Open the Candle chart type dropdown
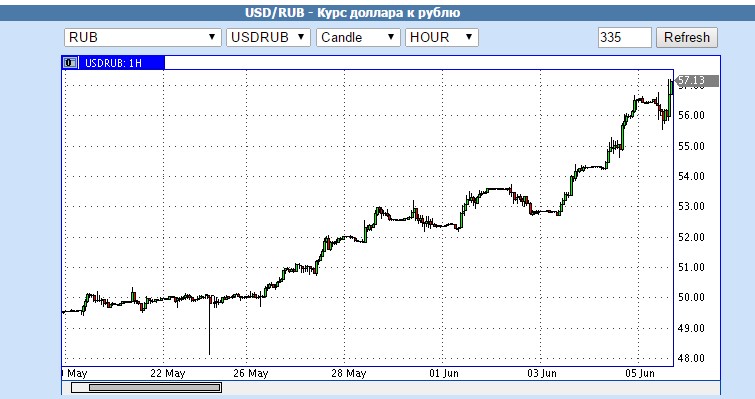Image resolution: width=755 pixels, height=399 pixels. coord(358,37)
